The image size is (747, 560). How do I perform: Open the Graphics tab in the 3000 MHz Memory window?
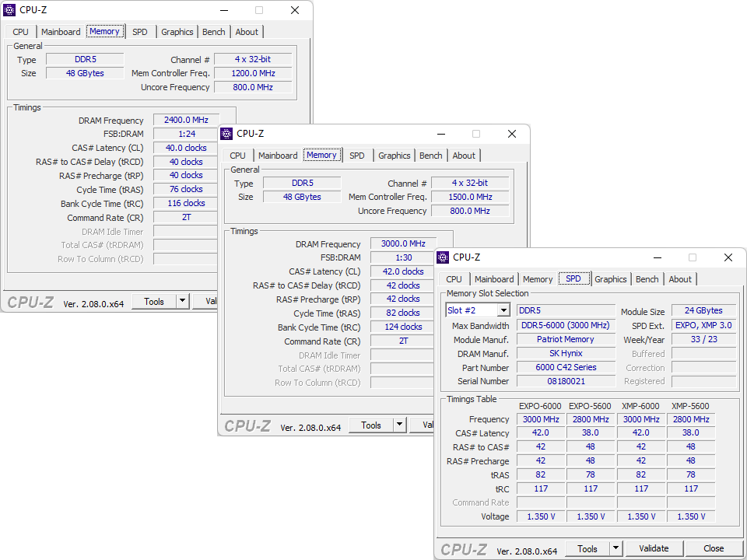394,156
